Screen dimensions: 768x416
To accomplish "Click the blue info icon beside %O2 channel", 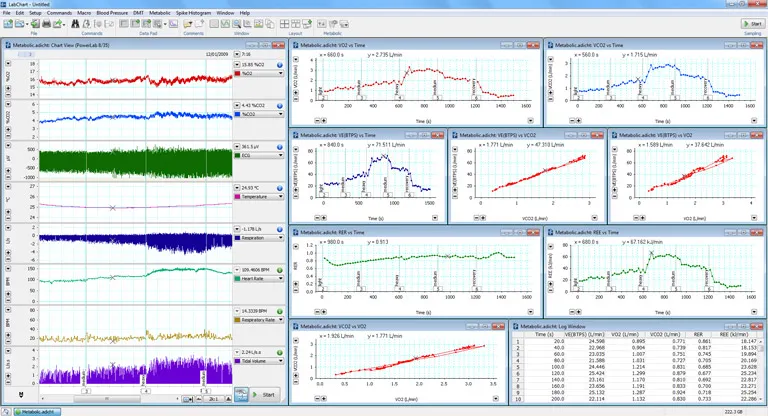I will (279, 64).
